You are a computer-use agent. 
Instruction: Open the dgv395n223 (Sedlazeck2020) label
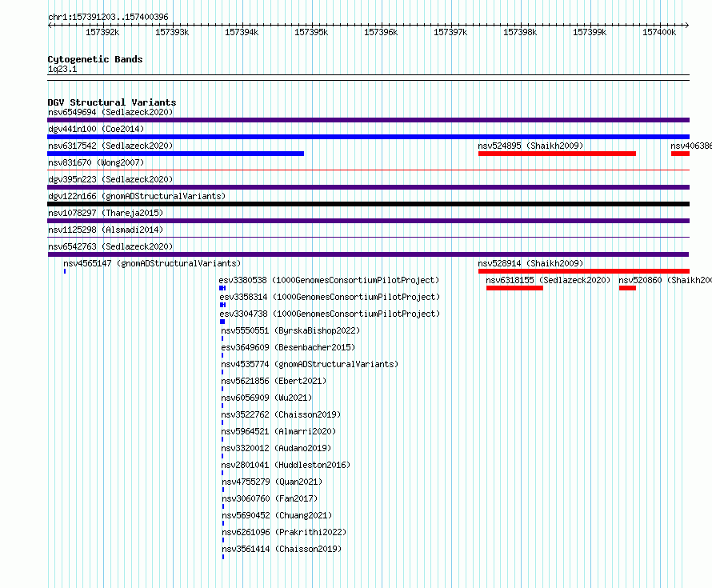coord(110,179)
